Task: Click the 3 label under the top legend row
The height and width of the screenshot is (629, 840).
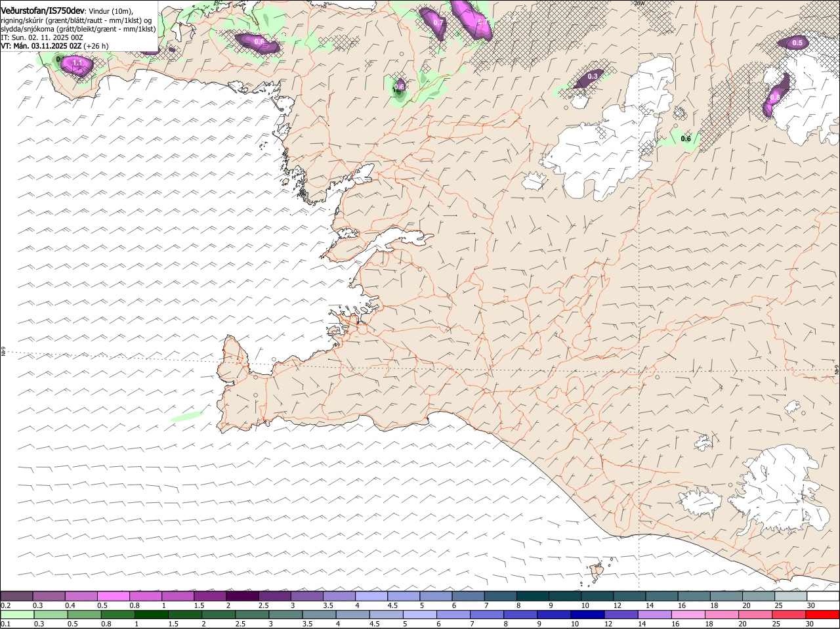Action: coord(293,605)
